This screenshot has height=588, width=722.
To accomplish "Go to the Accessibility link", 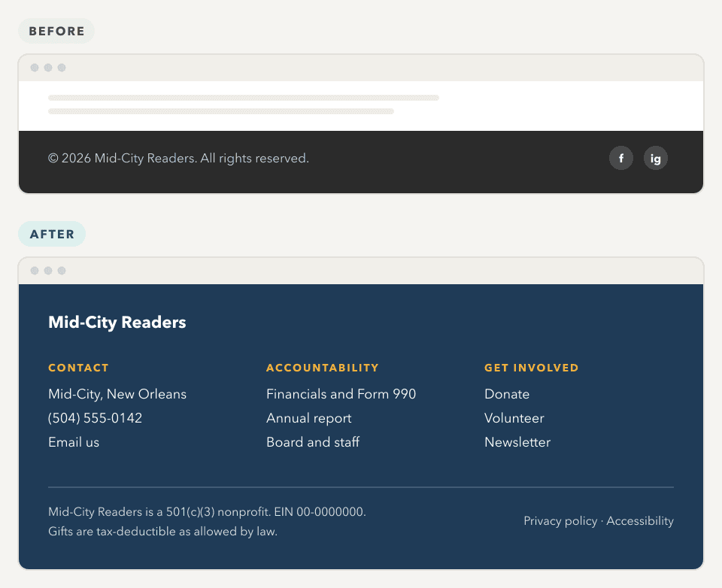I will click(640, 521).
